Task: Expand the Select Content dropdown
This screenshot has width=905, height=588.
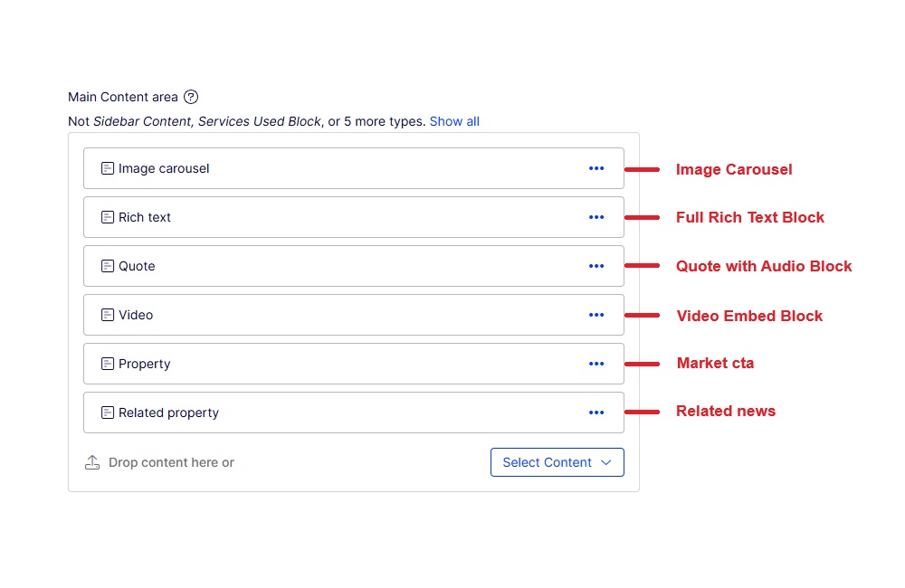Action: click(x=557, y=462)
